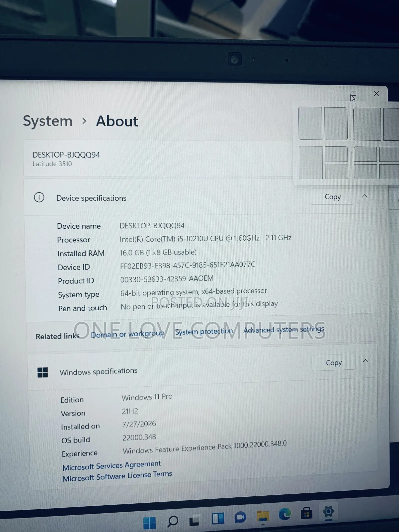Click the maximize button of Settings window
Image resolution: width=399 pixels, height=532 pixels.
(354, 93)
